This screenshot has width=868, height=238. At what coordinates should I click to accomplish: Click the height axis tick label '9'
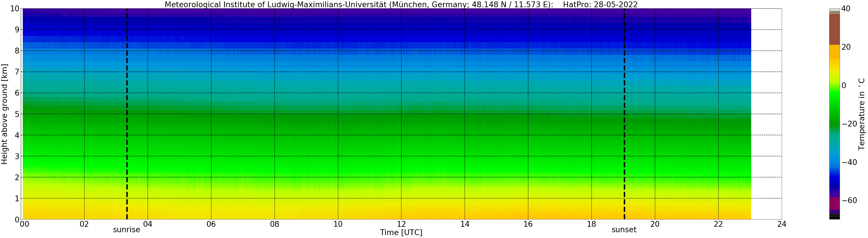[17, 30]
